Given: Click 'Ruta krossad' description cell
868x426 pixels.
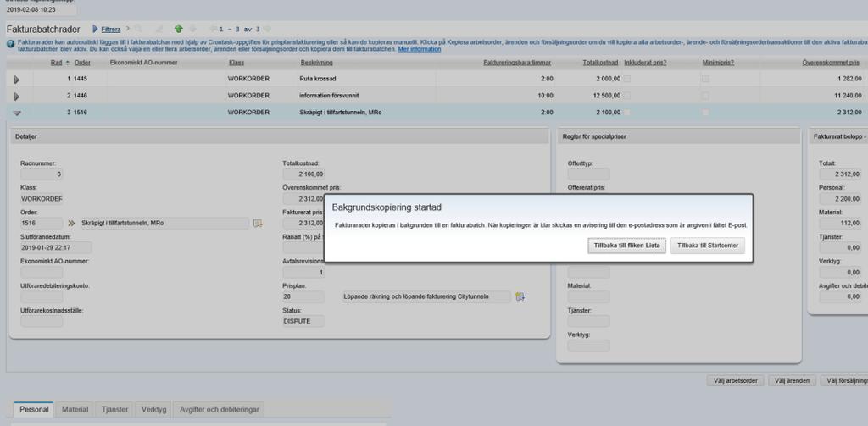Looking at the screenshot, I should [318, 79].
